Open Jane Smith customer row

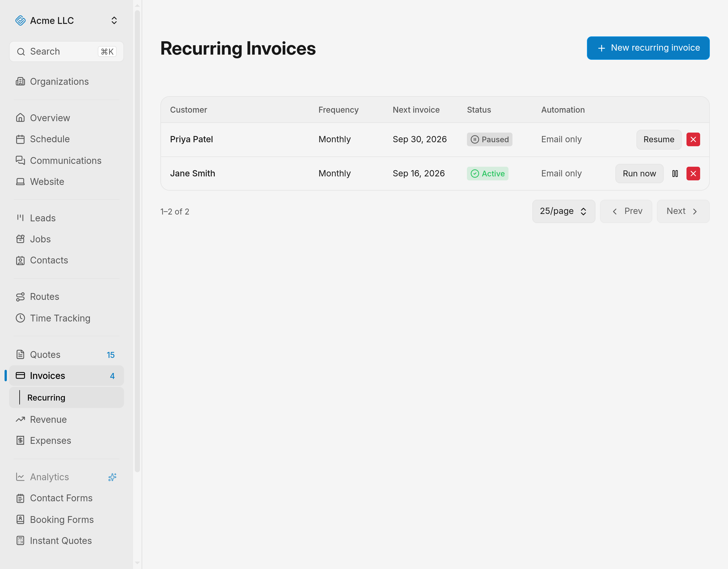(435, 174)
